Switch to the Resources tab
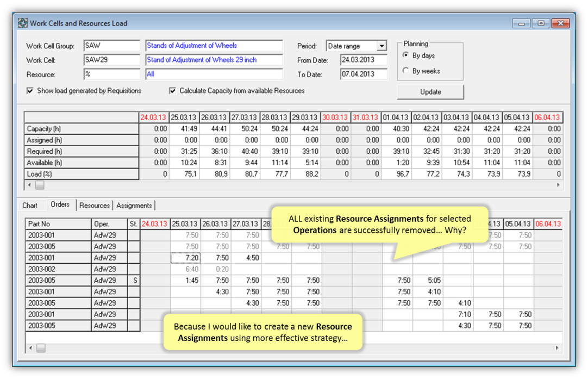This screenshot has width=588, height=379. click(95, 206)
